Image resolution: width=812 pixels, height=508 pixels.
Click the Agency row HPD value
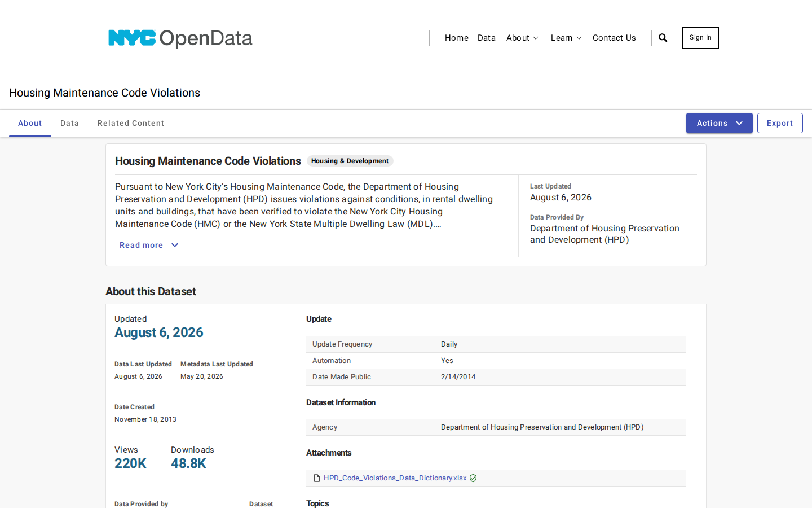point(542,427)
